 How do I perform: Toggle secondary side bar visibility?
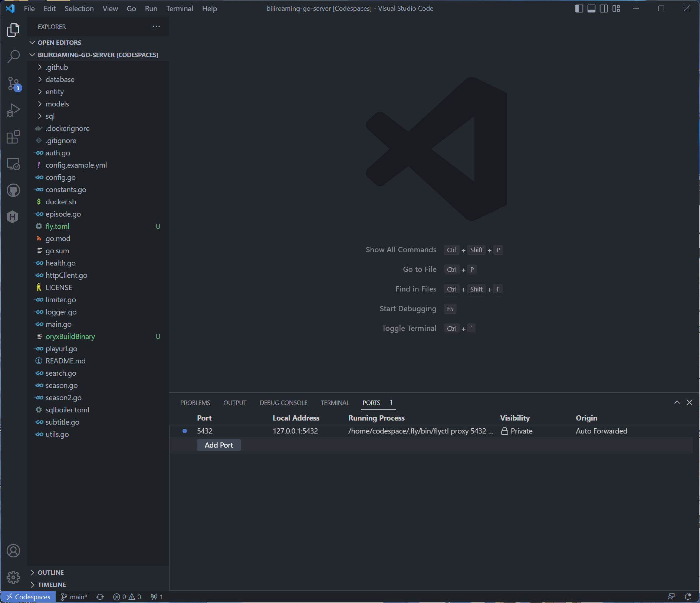coord(604,9)
